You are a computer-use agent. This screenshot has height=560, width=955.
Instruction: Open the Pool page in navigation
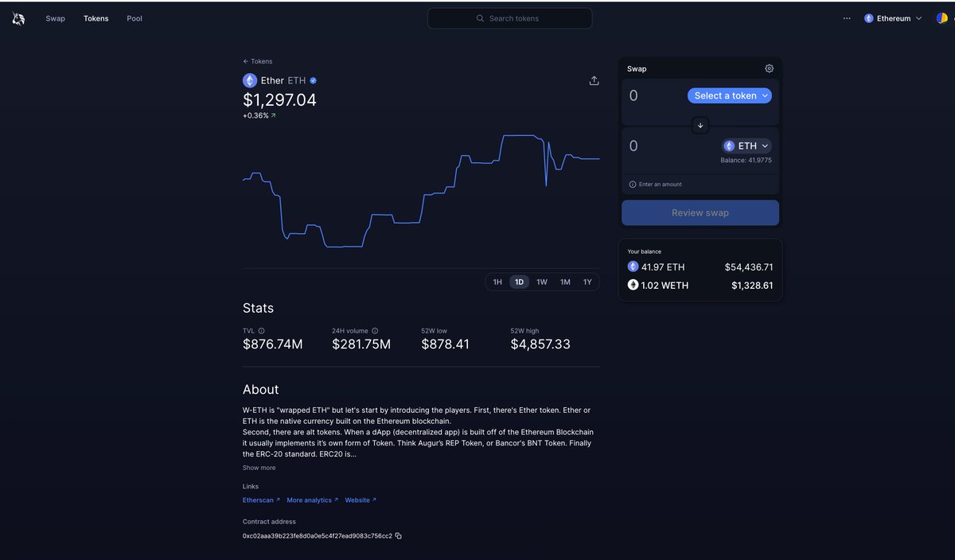coord(134,18)
